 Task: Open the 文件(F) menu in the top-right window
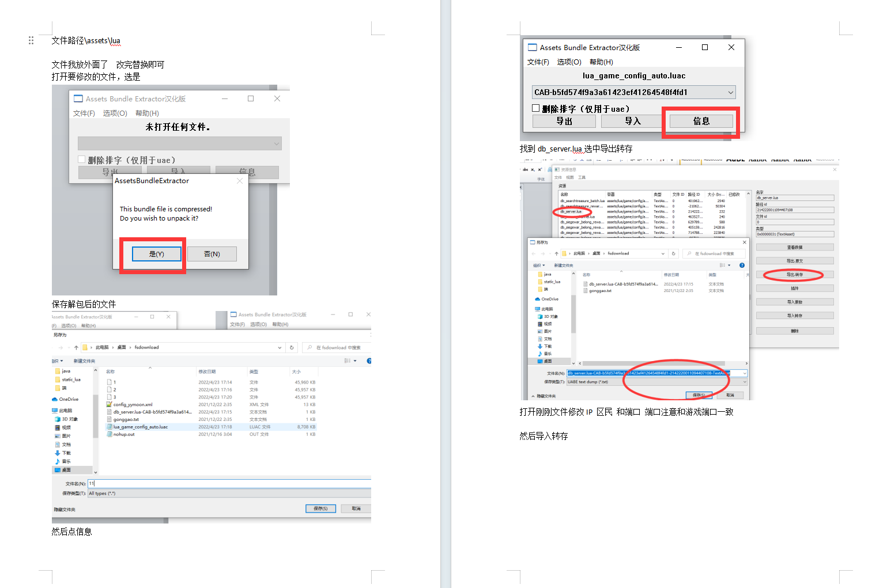[538, 62]
